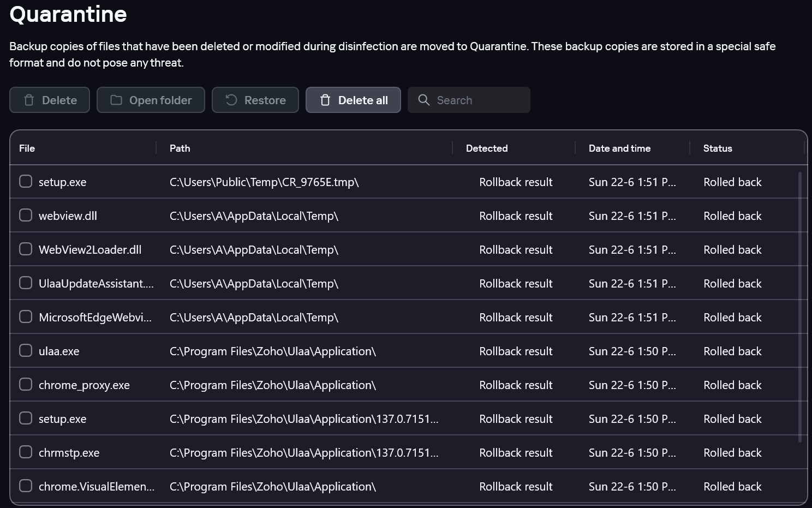812x508 pixels.
Task: Sort by the Detected column header
Action: tap(487, 148)
